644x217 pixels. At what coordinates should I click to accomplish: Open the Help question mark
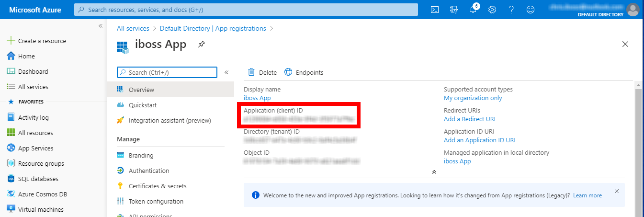point(511,10)
